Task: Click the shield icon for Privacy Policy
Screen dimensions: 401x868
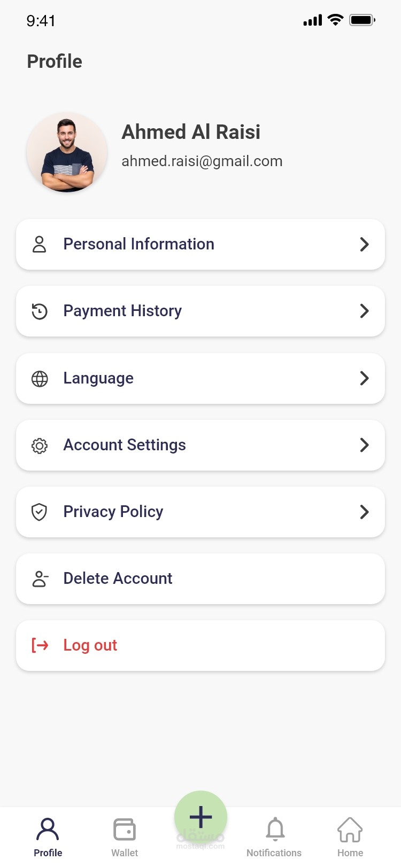Action: click(40, 512)
